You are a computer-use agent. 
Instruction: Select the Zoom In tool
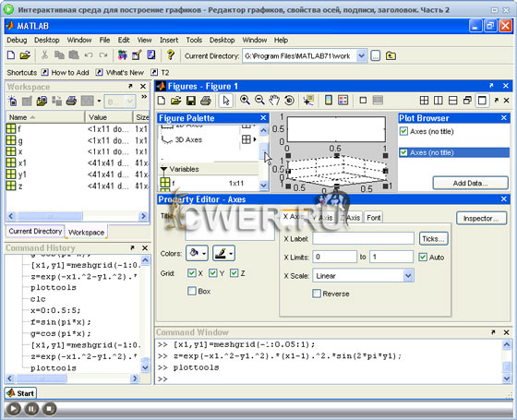(245, 100)
